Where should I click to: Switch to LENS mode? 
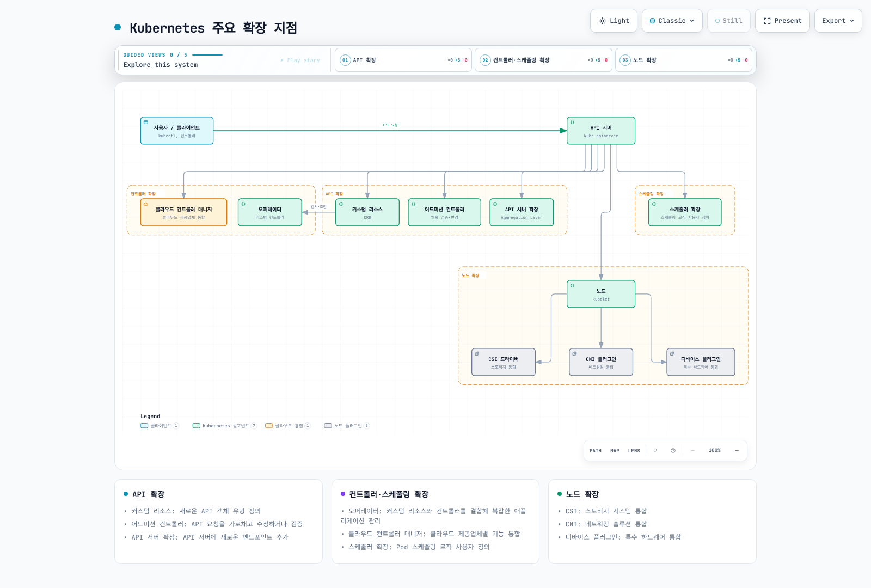pyautogui.click(x=634, y=451)
